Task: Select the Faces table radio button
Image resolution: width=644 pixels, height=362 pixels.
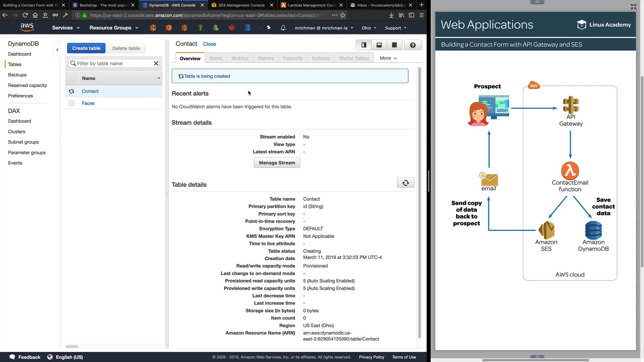Action: (71, 103)
